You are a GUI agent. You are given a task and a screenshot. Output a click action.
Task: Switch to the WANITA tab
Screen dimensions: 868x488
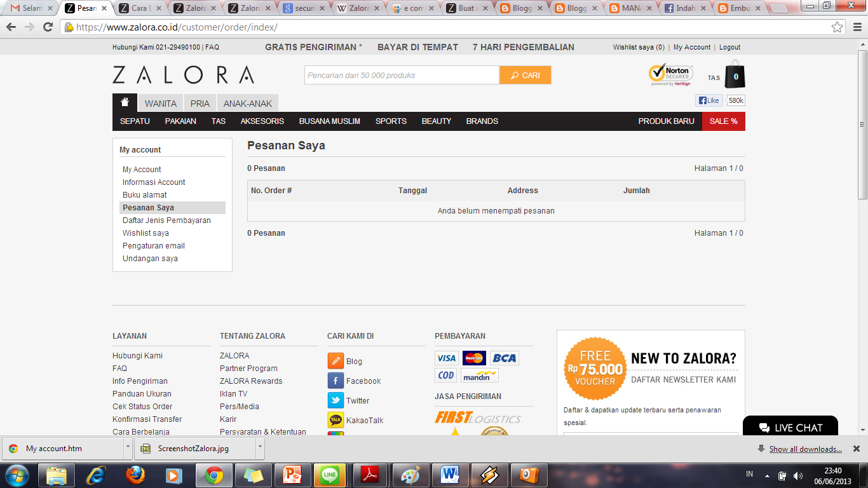coord(160,103)
